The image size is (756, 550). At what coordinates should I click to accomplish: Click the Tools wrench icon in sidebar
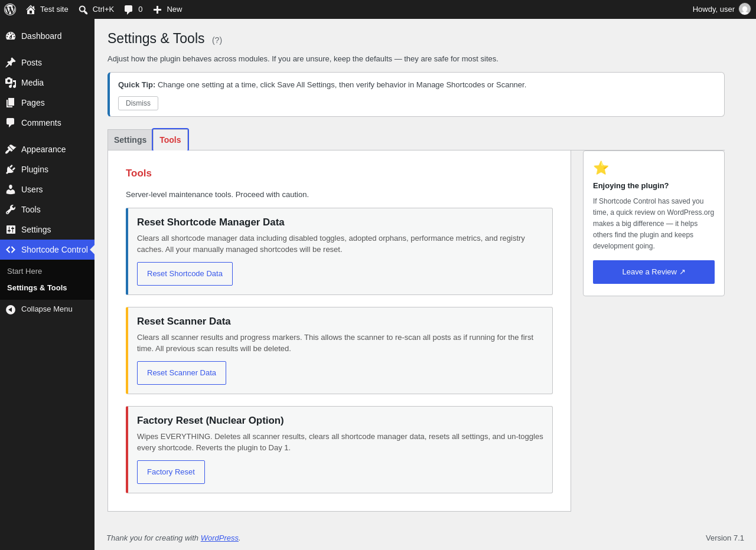click(x=11, y=209)
